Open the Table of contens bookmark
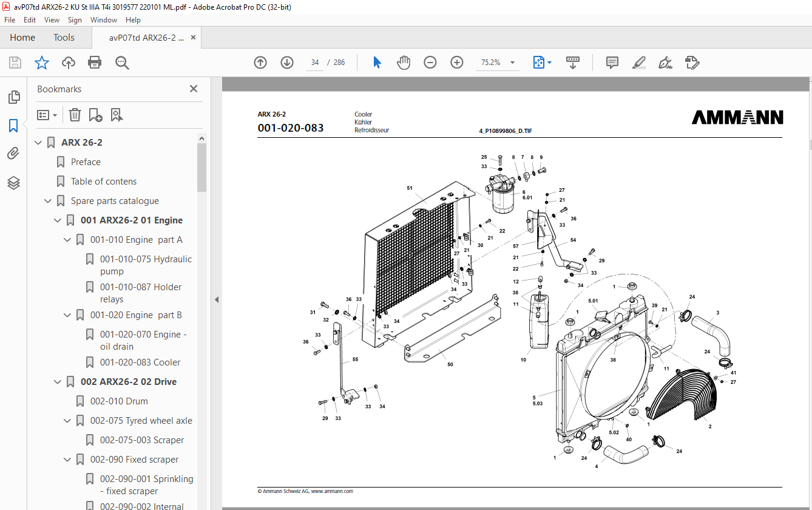 (x=104, y=182)
